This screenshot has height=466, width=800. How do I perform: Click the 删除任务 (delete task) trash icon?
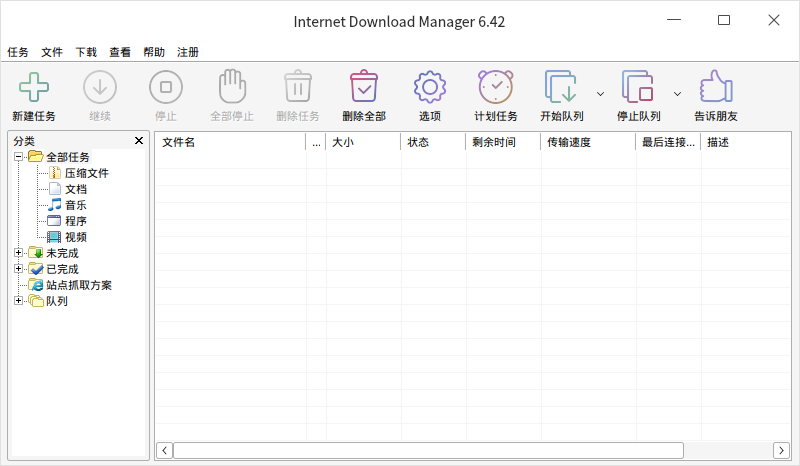tap(298, 87)
